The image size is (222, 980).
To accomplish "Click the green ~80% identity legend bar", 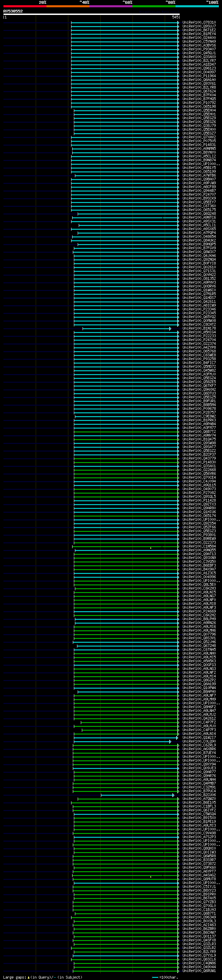I will click(154, 6).
